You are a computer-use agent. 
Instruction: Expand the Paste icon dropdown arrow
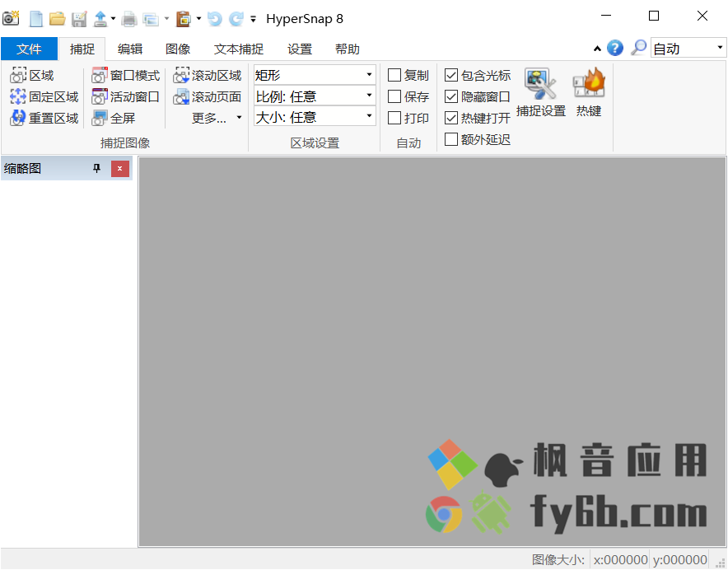pyautogui.click(x=198, y=19)
